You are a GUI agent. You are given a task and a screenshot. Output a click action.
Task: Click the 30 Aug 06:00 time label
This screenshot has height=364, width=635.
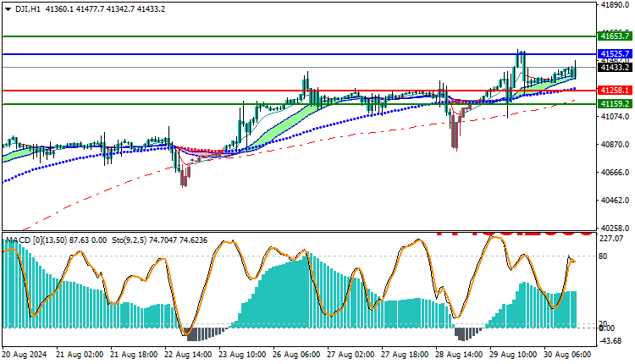pos(567,355)
